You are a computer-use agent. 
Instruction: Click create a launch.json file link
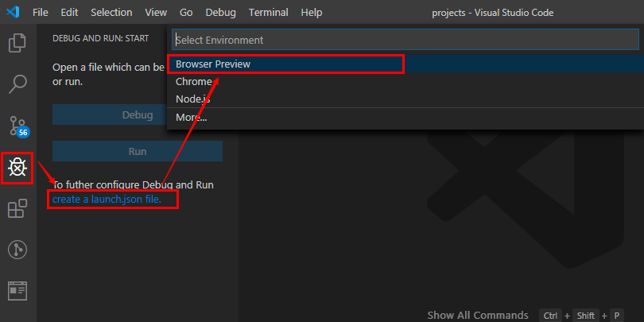107,200
